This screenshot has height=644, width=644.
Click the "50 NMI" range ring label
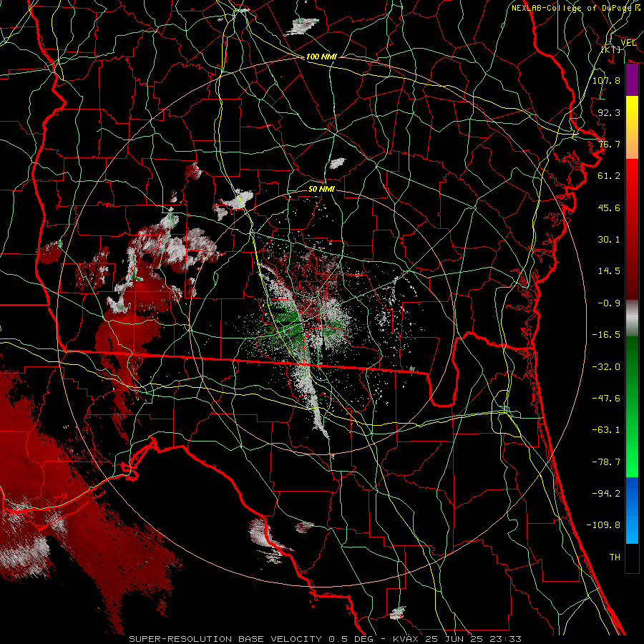click(x=321, y=189)
